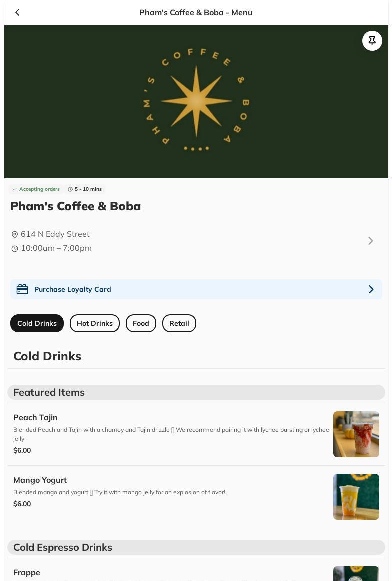Click the back arrow icon
The image size is (392, 581).
click(17, 12)
